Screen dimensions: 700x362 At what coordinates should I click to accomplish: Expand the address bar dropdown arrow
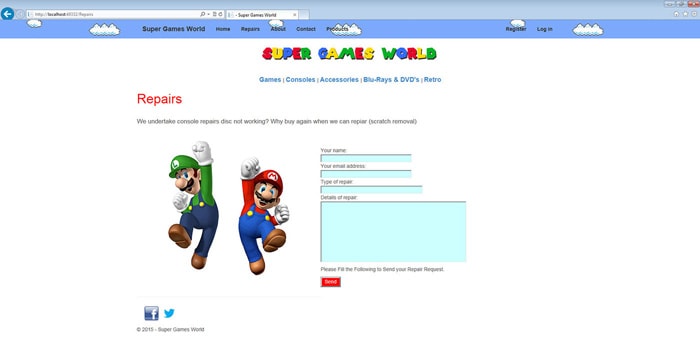click(x=208, y=14)
